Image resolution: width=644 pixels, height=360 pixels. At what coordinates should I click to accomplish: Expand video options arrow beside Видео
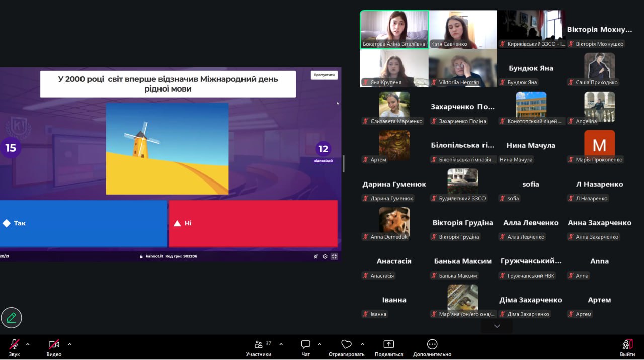point(69,344)
